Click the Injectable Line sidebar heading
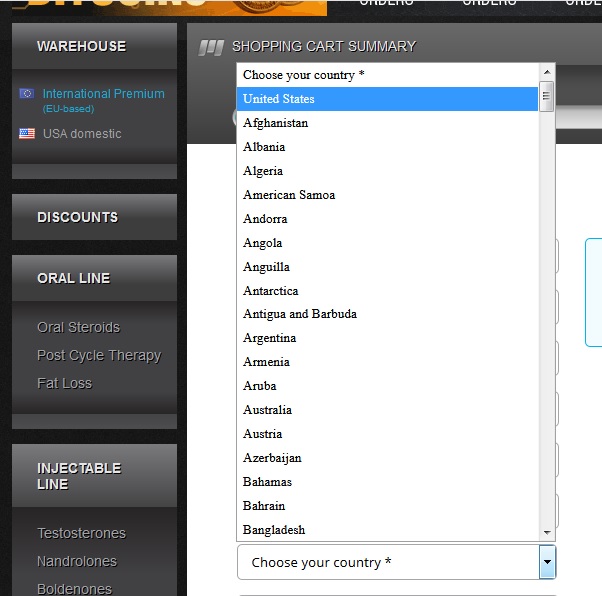This screenshot has width=602, height=596. pos(79,476)
